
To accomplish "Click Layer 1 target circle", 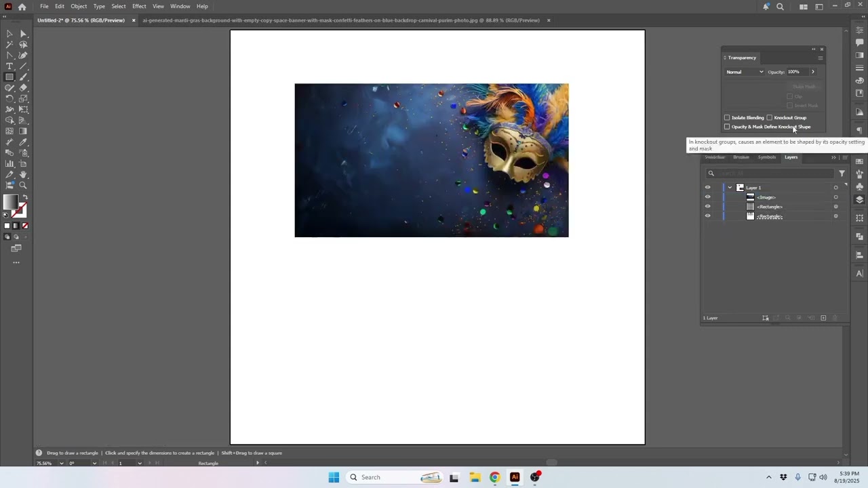I will coord(835,188).
